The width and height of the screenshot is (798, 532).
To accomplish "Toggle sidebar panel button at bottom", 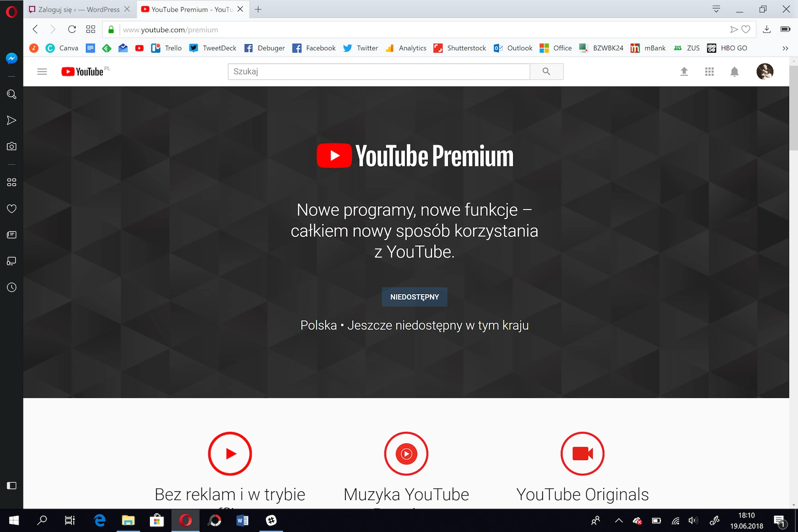I will click(x=12, y=485).
